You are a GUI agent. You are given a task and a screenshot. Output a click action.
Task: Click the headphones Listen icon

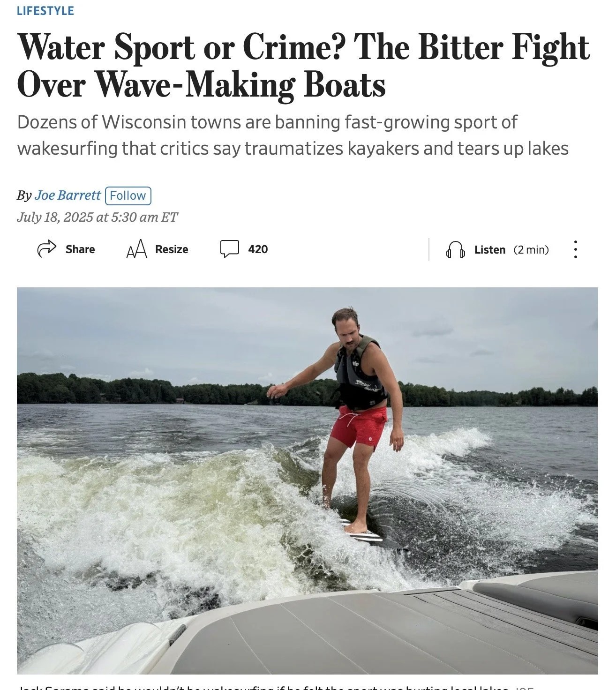click(455, 250)
